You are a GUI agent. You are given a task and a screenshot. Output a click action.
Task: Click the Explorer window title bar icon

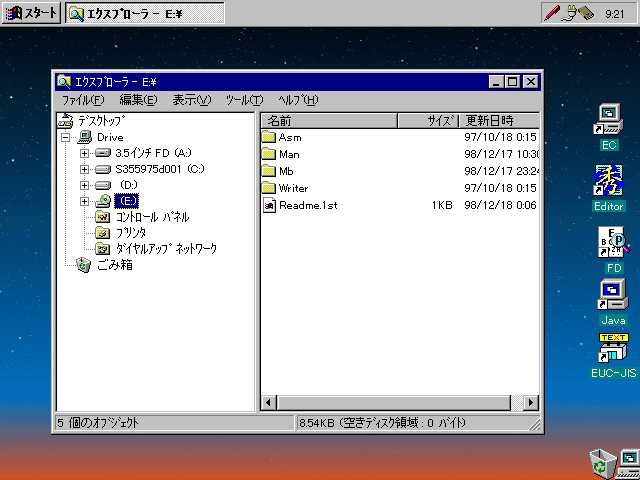pyautogui.click(x=64, y=82)
